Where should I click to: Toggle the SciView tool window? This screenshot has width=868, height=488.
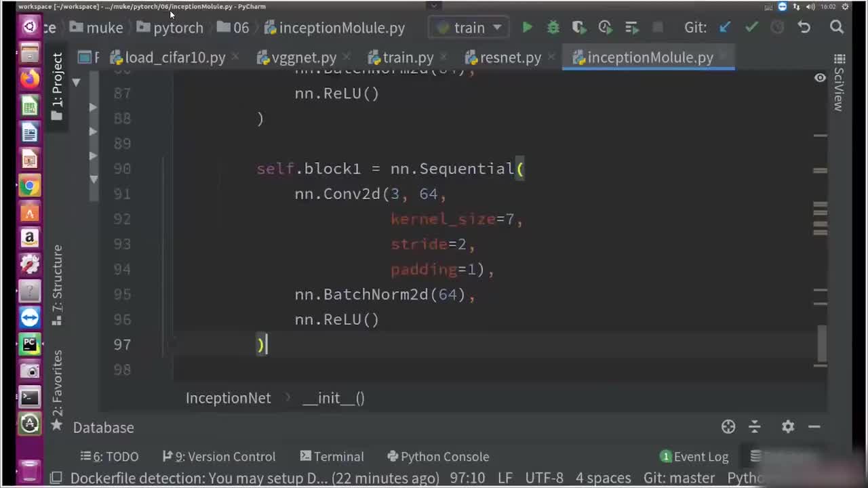839,89
